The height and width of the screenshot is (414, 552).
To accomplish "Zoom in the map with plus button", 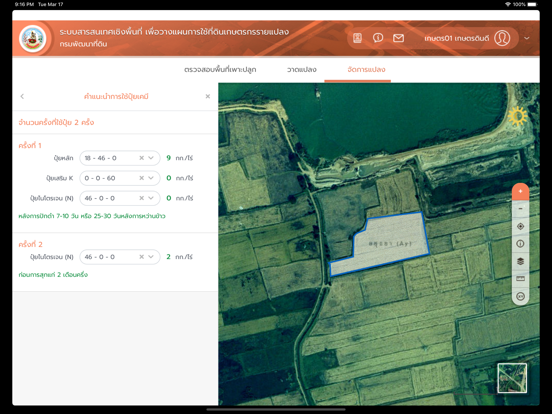I will (x=520, y=192).
